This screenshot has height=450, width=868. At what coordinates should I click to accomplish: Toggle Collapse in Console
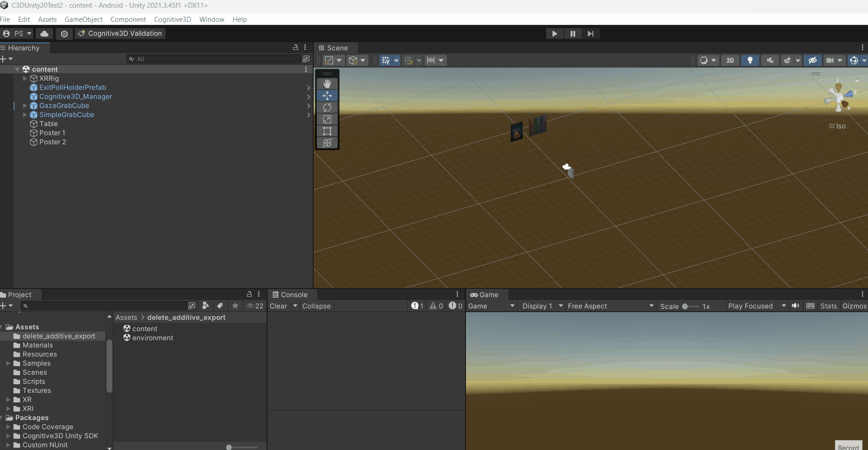coord(316,306)
